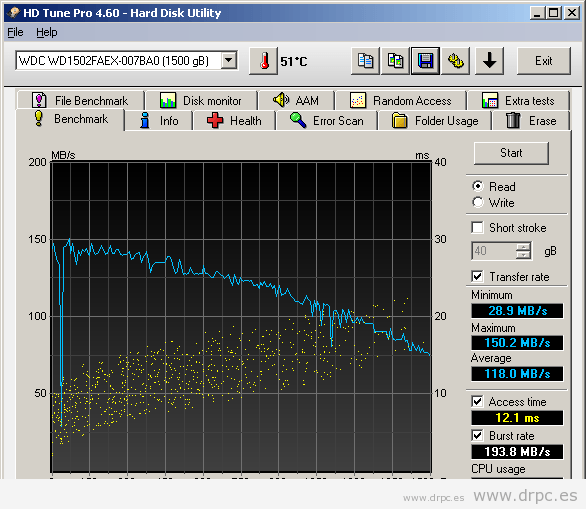Minimize the HD Tune Pro window

537,13
